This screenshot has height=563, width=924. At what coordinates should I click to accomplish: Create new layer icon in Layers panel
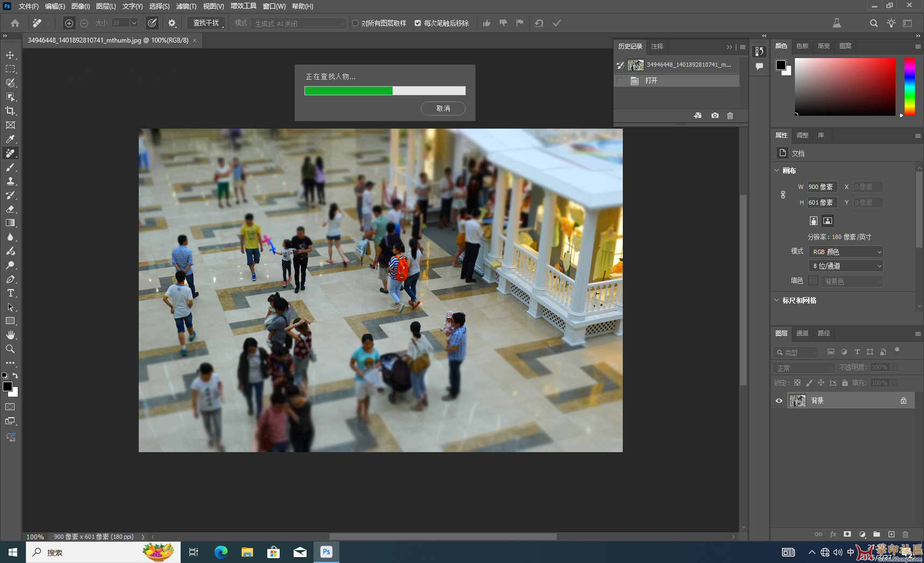pyautogui.click(x=891, y=534)
